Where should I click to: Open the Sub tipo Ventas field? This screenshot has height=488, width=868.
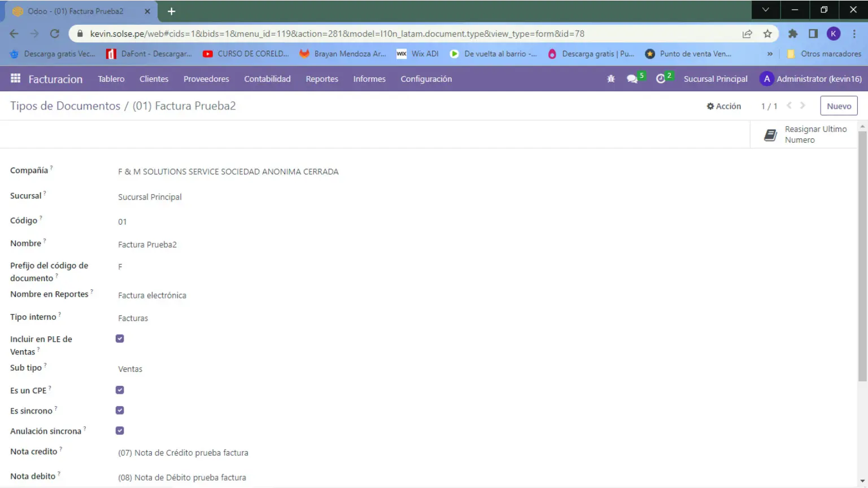pos(130,369)
